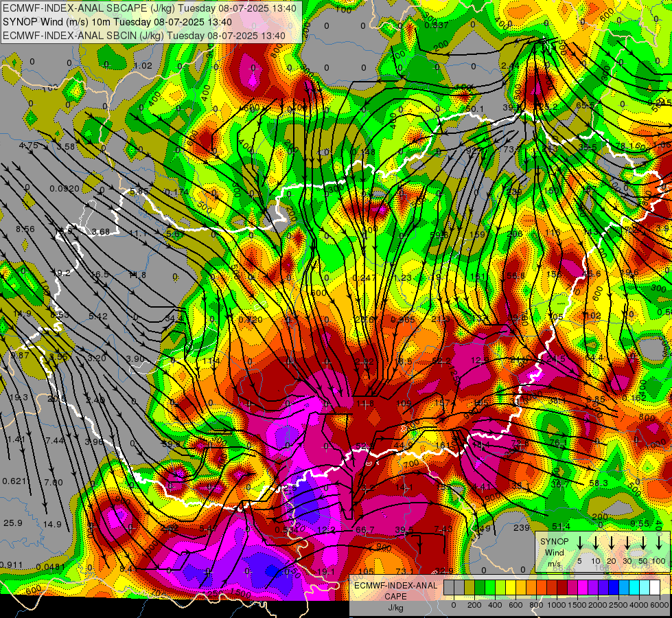
Task: Pick the dark green swatch in the CAPE scale
Action: click(x=480, y=587)
